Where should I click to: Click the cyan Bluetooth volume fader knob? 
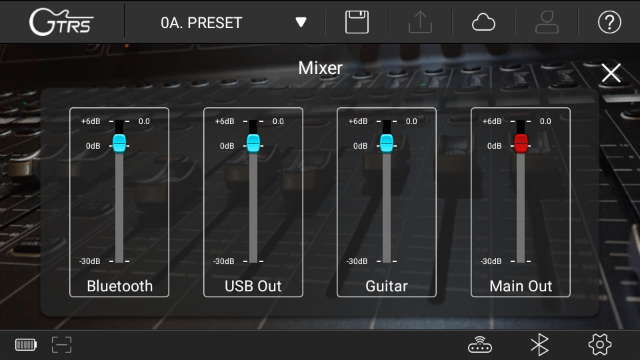point(119,143)
